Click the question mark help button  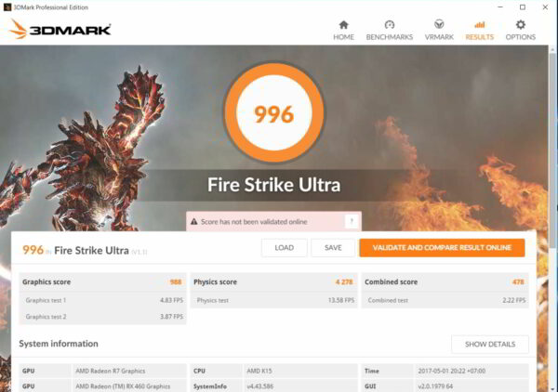[352, 222]
